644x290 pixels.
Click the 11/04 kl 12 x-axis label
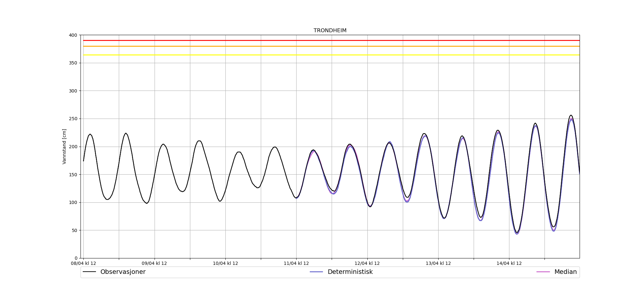pyautogui.click(x=296, y=263)
